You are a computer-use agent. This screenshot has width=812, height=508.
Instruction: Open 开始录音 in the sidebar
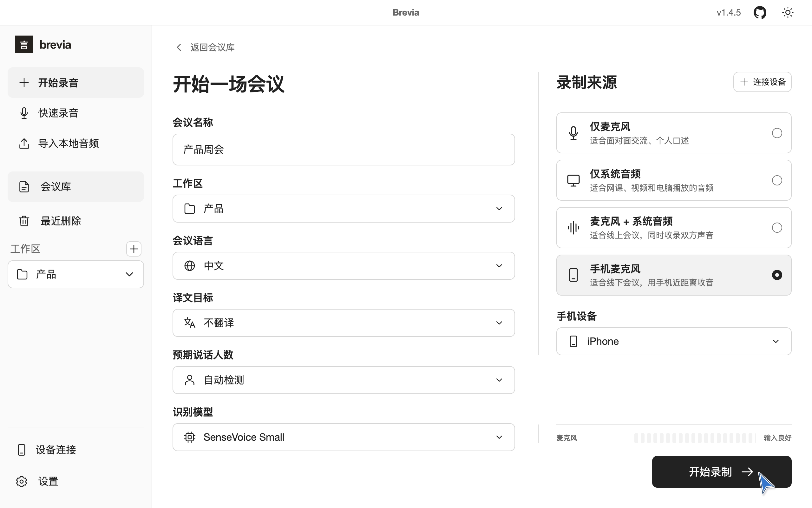click(76, 83)
